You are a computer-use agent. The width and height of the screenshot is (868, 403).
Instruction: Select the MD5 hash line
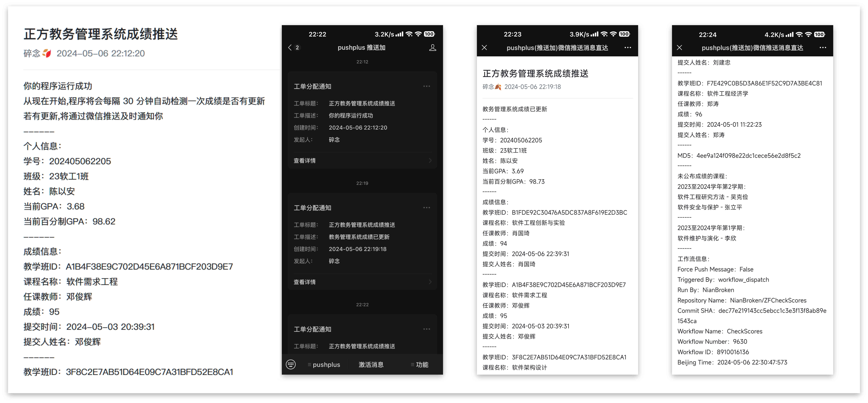(739, 156)
